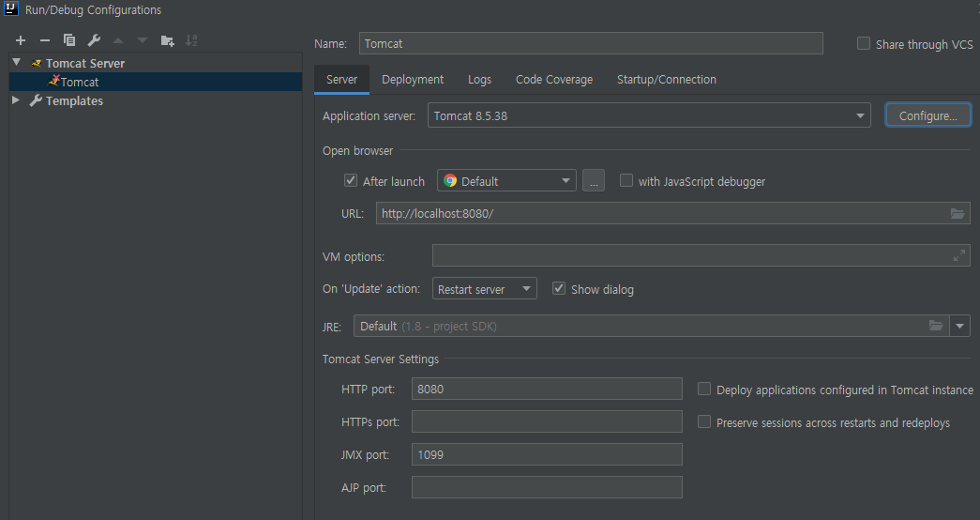The width and height of the screenshot is (980, 520).
Task: Toggle Show dialog checkbox
Action: point(559,288)
